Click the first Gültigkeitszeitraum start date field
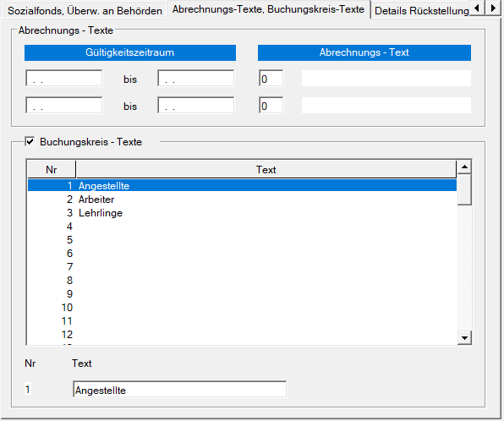 coord(64,78)
